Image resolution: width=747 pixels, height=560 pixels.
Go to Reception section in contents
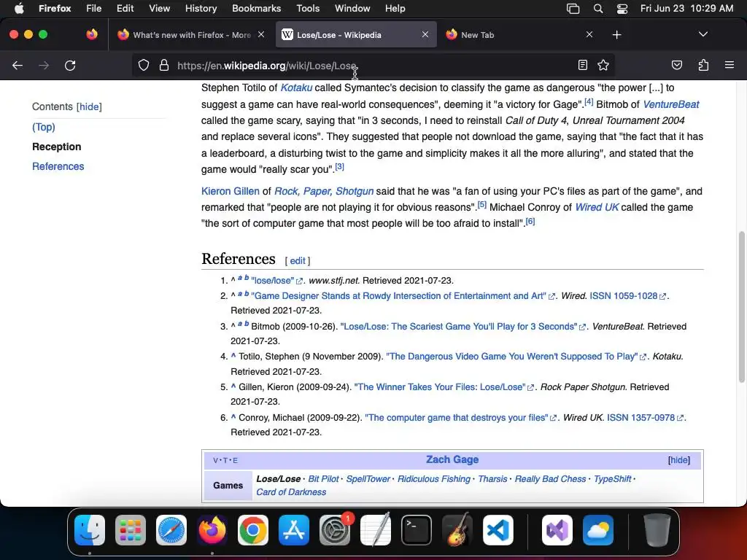56,147
